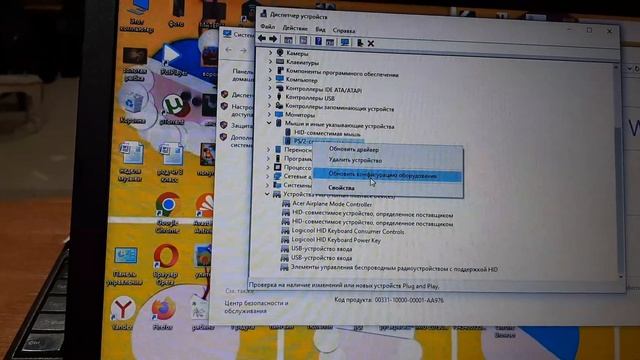This screenshot has height=360, width=640.
Task: Select the Мониторы category icon
Action: tap(279, 114)
